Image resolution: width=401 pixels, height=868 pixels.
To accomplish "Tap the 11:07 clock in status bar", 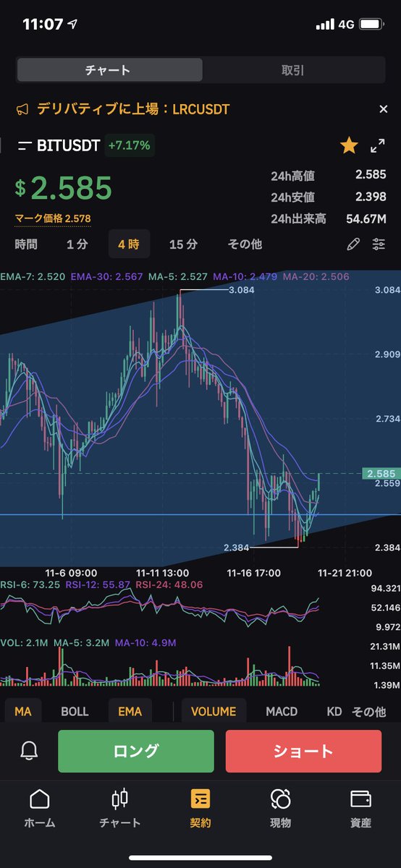I will (43, 24).
